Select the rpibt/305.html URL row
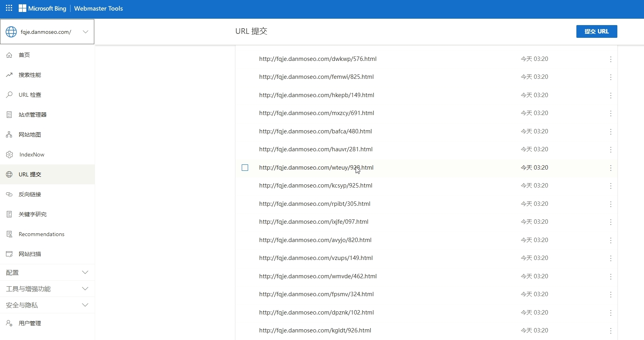Screen dimensions: 644x340 point(314,204)
